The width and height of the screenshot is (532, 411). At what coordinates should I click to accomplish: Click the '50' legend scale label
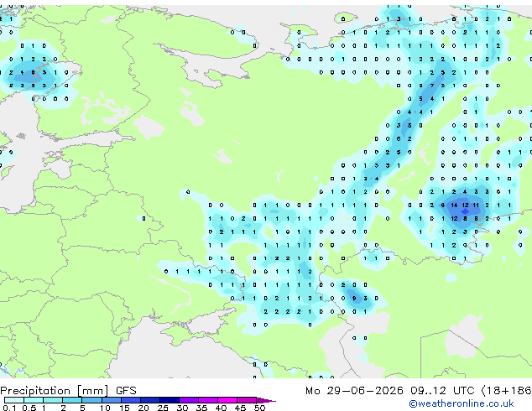click(259, 408)
